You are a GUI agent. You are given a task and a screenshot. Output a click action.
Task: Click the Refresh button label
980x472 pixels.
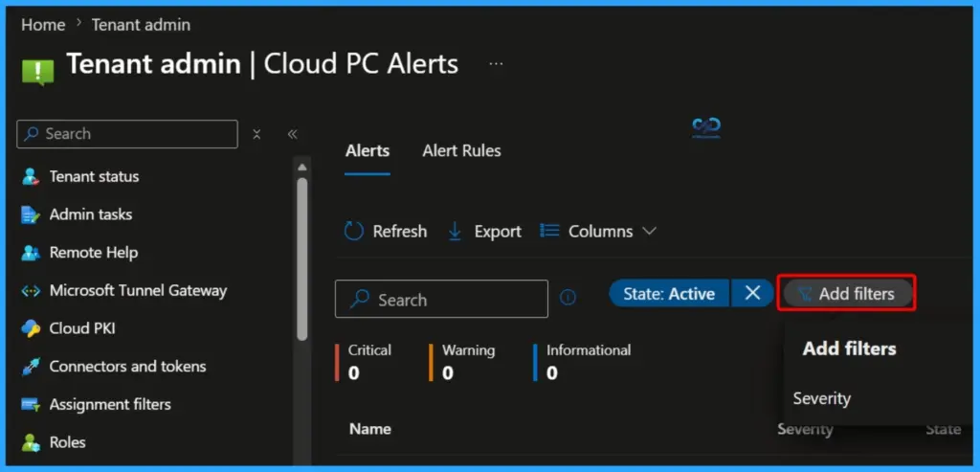[x=400, y=232]
